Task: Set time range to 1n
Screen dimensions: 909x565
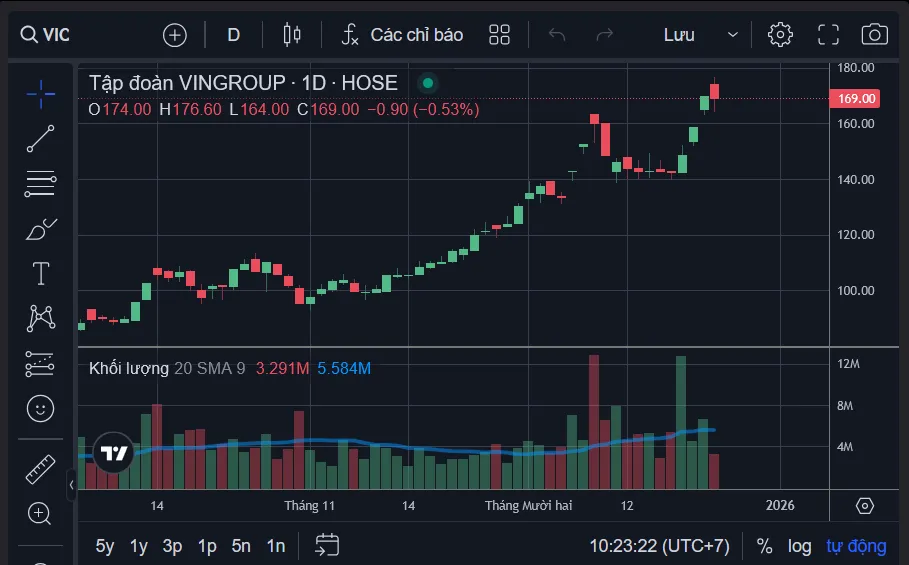Action: pyautogui.click(x=276, y=546)
